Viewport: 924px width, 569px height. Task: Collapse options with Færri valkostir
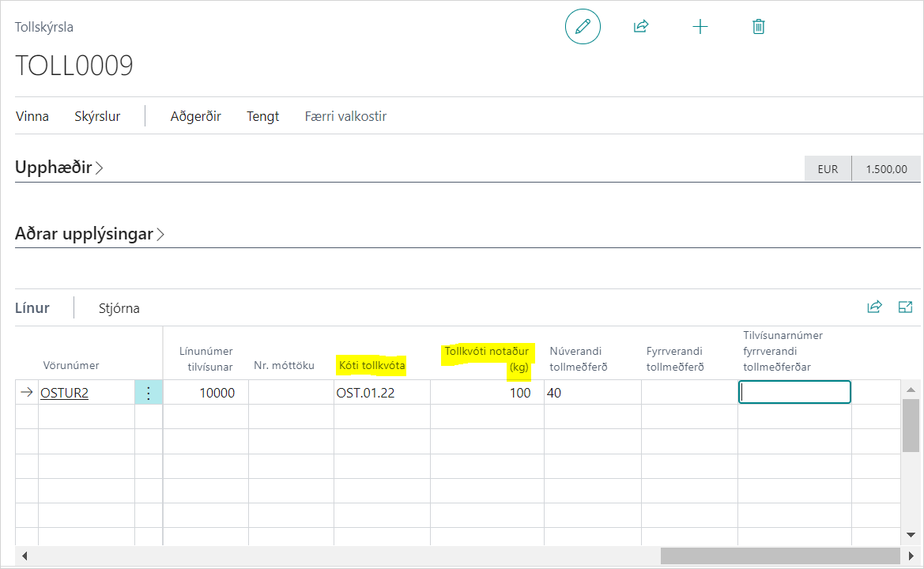345,116
